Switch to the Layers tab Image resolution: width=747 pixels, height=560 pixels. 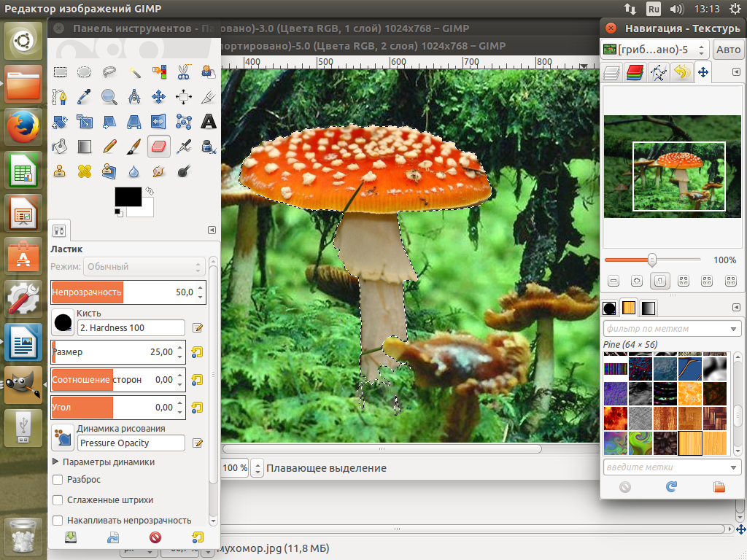click(x=611, y=72)
